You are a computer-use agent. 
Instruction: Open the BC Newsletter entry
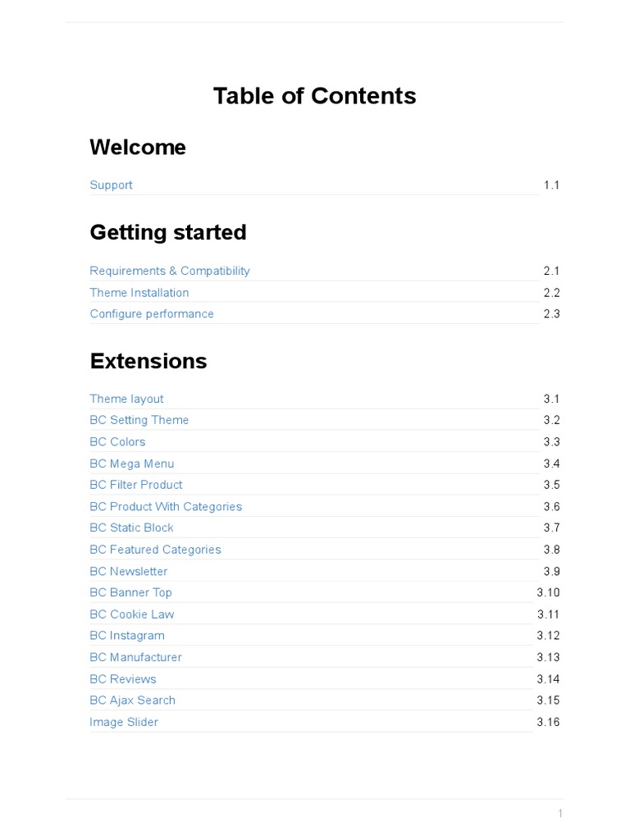pos(129,571)
